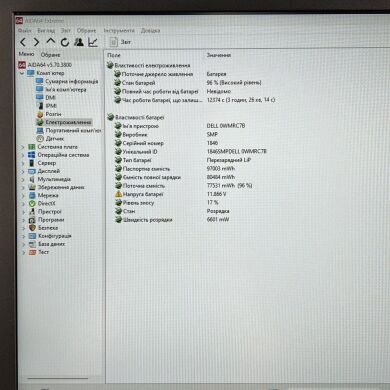
Task: Open the Файл menu
Action: [x=24, y=30]
